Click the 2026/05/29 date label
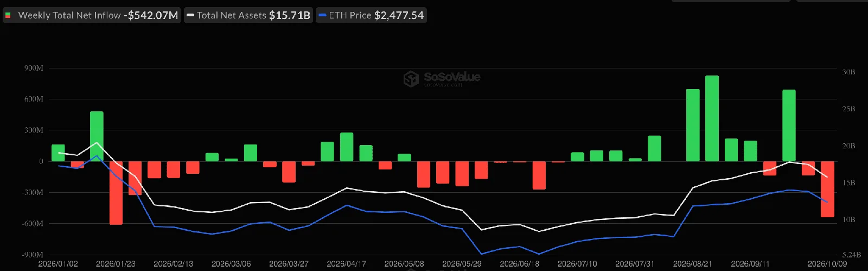The height and width of the screenshot is (271, 868). pyautogui.click(x=462, y=264)
